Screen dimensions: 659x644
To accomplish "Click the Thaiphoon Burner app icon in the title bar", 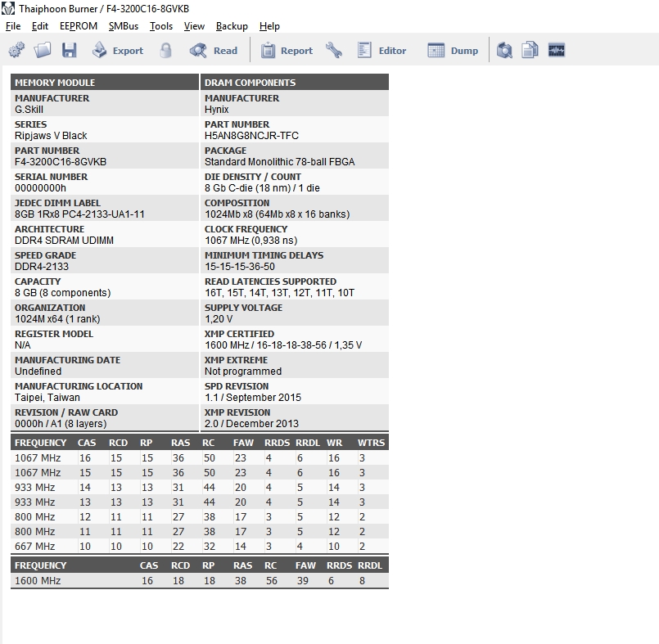I will [8, 8].
